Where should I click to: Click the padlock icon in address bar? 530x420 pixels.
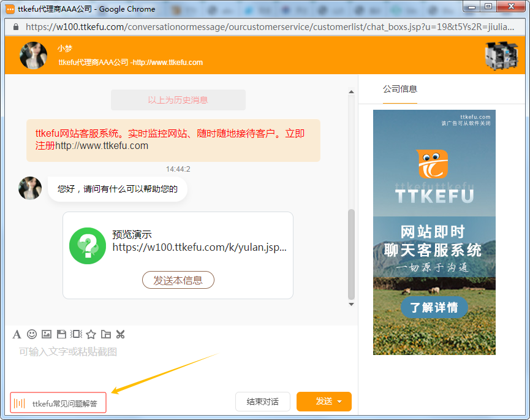(15, 27)
